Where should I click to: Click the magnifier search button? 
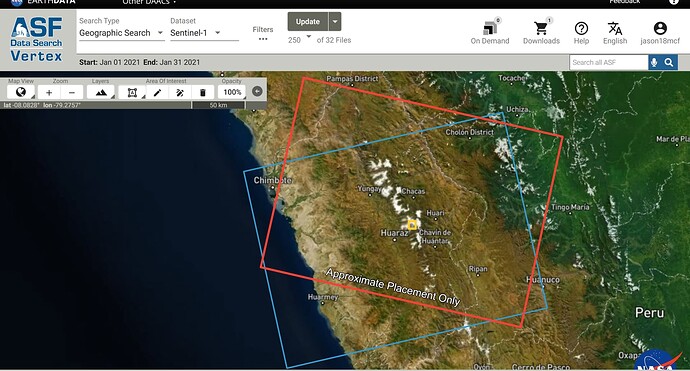[x=669, y=62]
